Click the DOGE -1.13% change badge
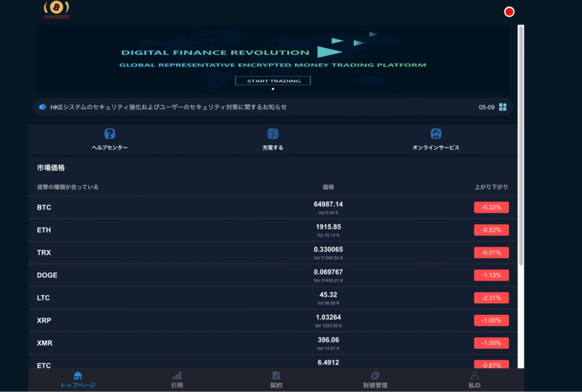The height and width of the screenshot is (392, 582). pyautogui.click(x=491, y=275)
